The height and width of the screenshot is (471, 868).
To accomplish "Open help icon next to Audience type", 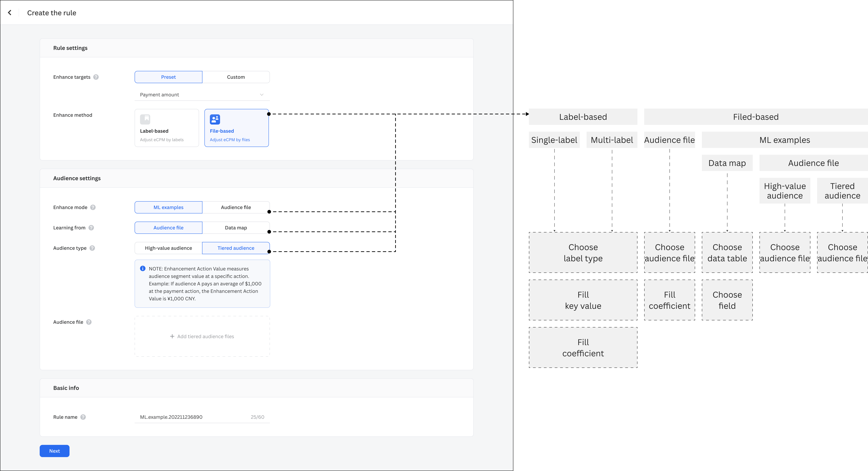I will coord(92,248).
